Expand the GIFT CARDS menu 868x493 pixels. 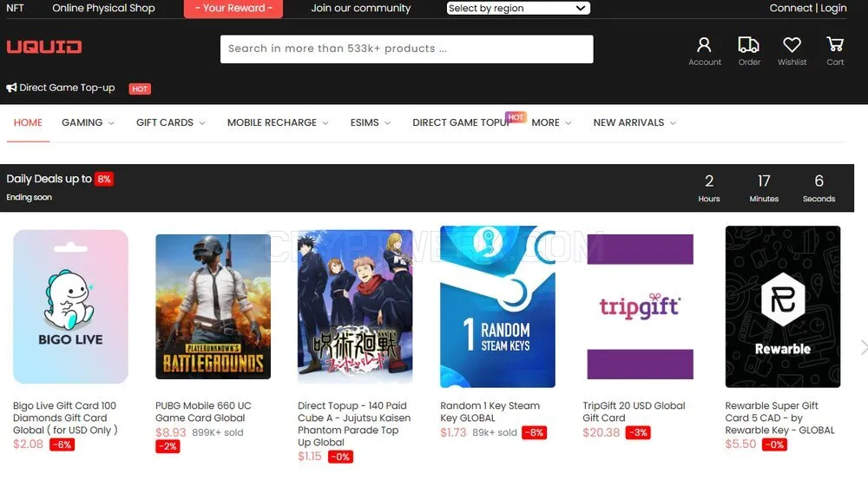coord(170,122)
